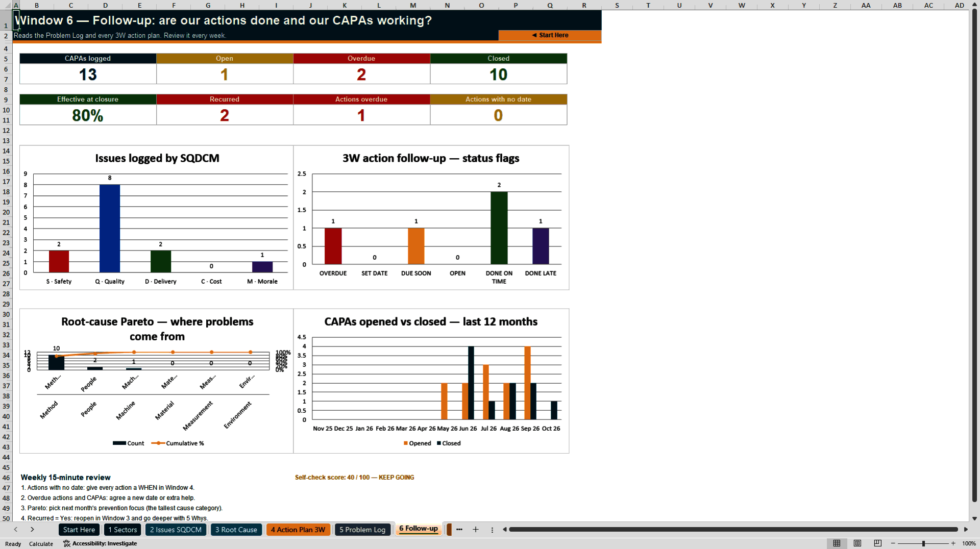The height and width of the screenshot is (549, 980).
Task: Click the vertical scrollbar up arrow
Action: click(974, 5)
